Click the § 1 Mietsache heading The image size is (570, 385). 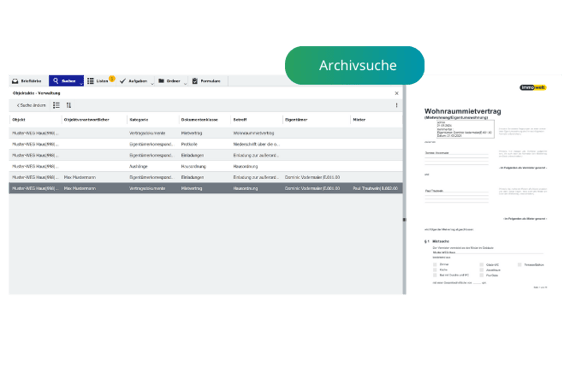pos(437,241)
